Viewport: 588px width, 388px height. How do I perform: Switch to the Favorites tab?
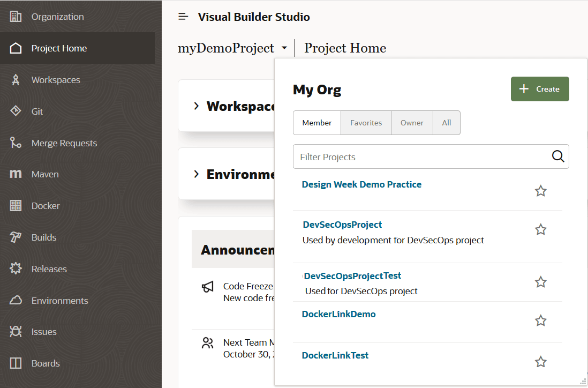366,123
